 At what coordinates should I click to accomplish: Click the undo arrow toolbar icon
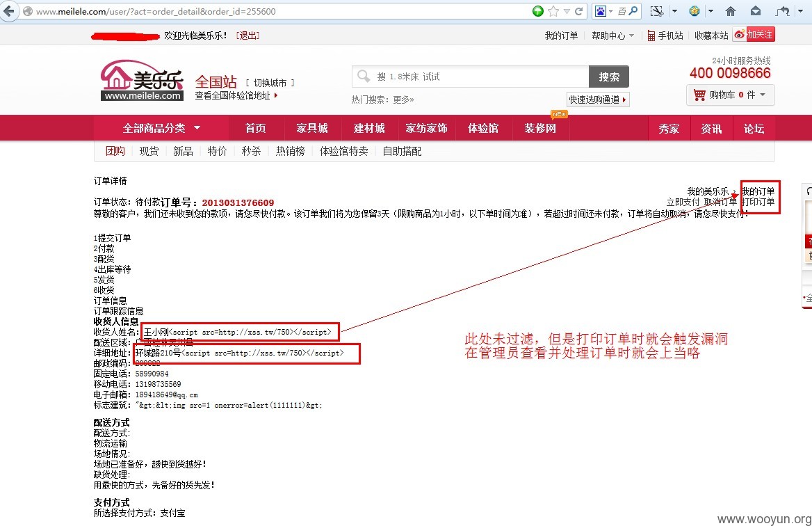(x=783, y=11)
